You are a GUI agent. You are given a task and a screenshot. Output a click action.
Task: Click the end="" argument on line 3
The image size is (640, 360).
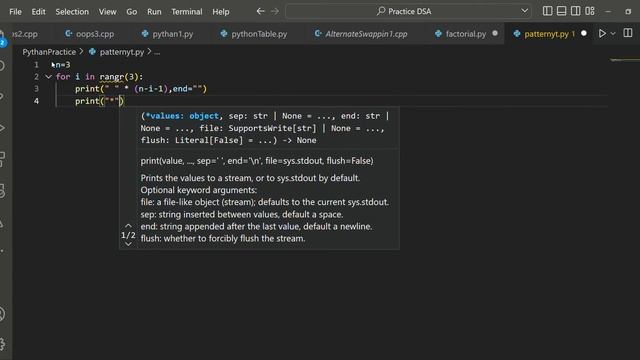tap(187, 89)
